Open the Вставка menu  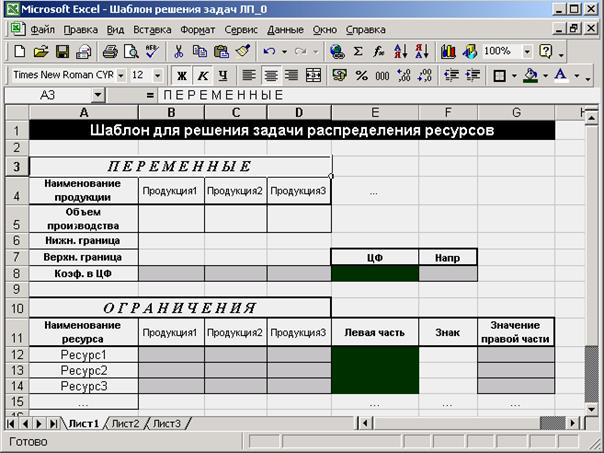(x=152, y=30)
